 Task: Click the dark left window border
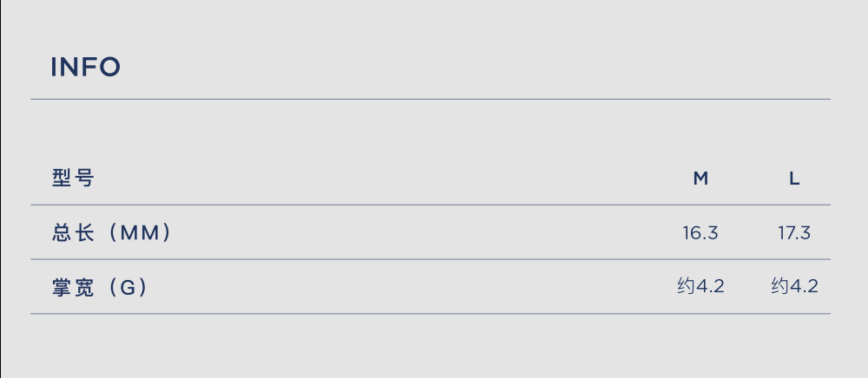tap(1, 189)
